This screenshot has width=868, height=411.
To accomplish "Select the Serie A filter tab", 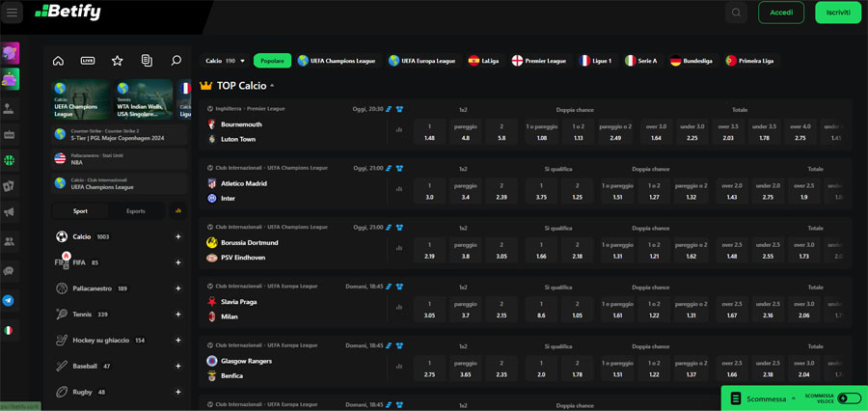I will pyautogui.click(x=641, y=61).
